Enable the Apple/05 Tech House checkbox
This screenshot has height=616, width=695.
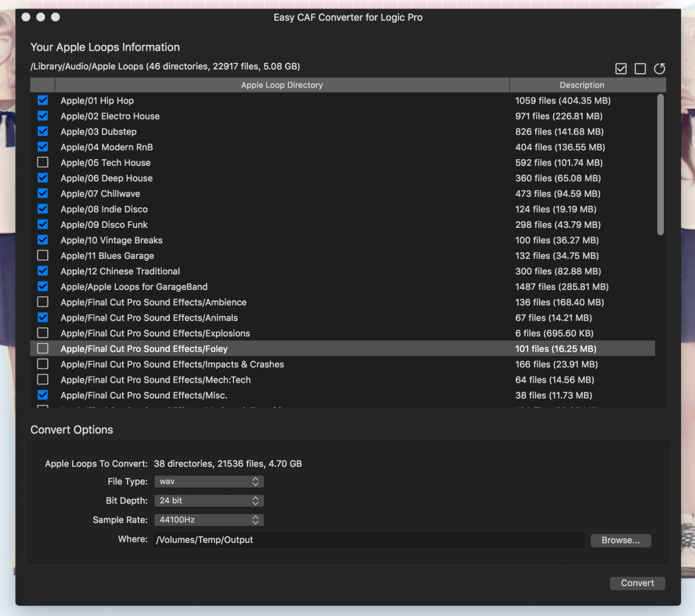point(43,163)
